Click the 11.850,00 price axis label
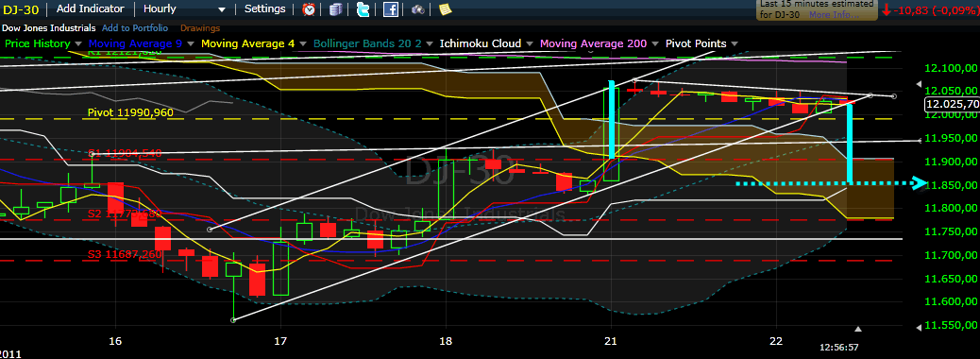 [x=951, y=185]
